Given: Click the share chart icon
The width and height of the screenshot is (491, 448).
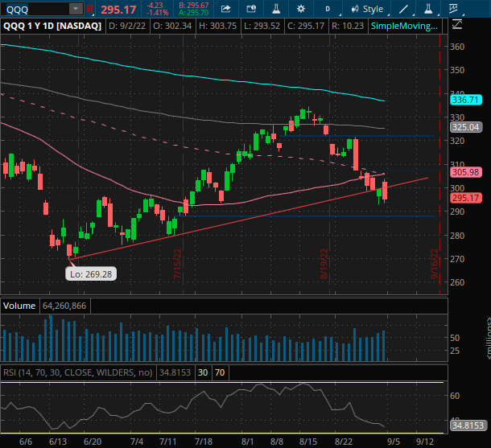Looking at the screenshot, I should (x=225, y=9).
